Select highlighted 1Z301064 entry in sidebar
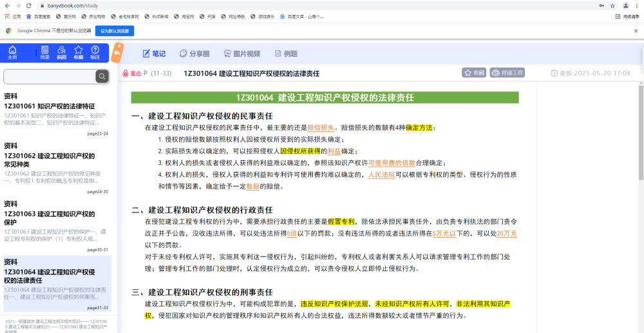 [x=56, y=284]
